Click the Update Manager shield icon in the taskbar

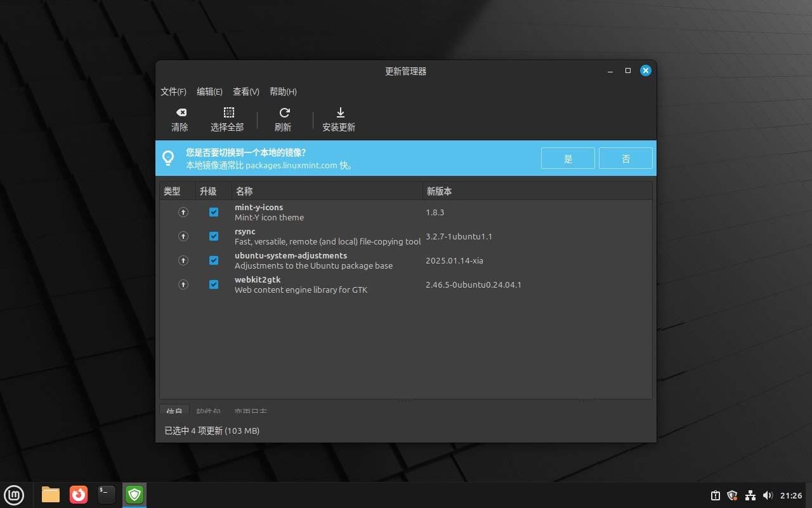click(134, 494)
